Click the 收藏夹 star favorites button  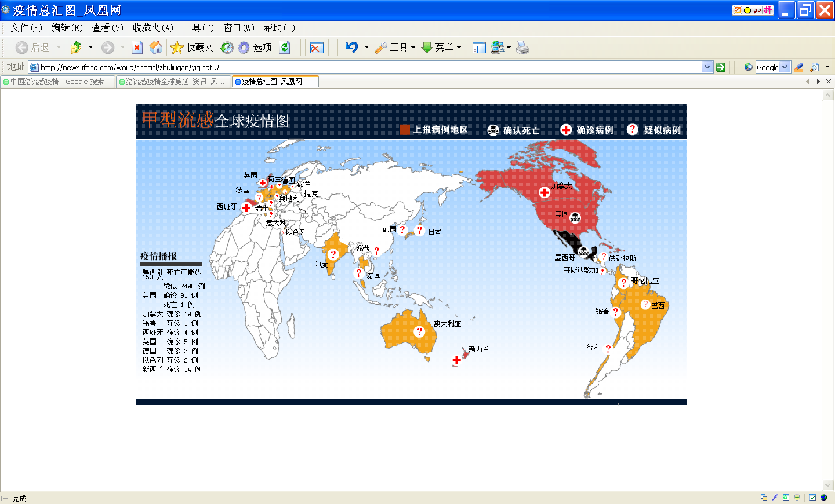coord(192,48)
